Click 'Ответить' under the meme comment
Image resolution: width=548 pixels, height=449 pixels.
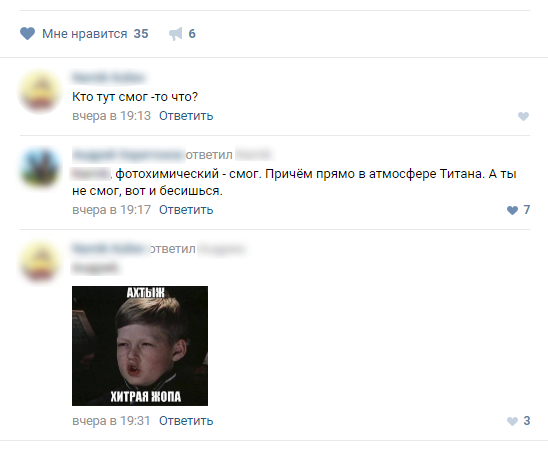coord(186,421)
